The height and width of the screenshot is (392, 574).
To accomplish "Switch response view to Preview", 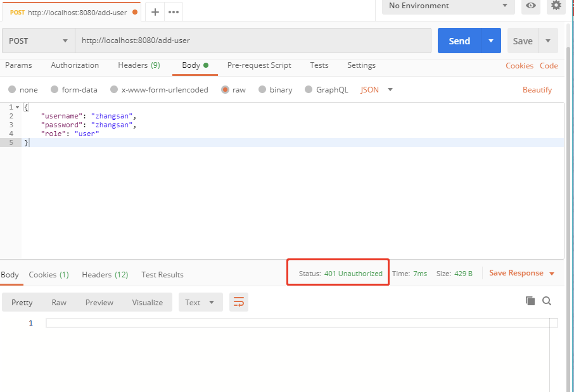I will point(99,302).
